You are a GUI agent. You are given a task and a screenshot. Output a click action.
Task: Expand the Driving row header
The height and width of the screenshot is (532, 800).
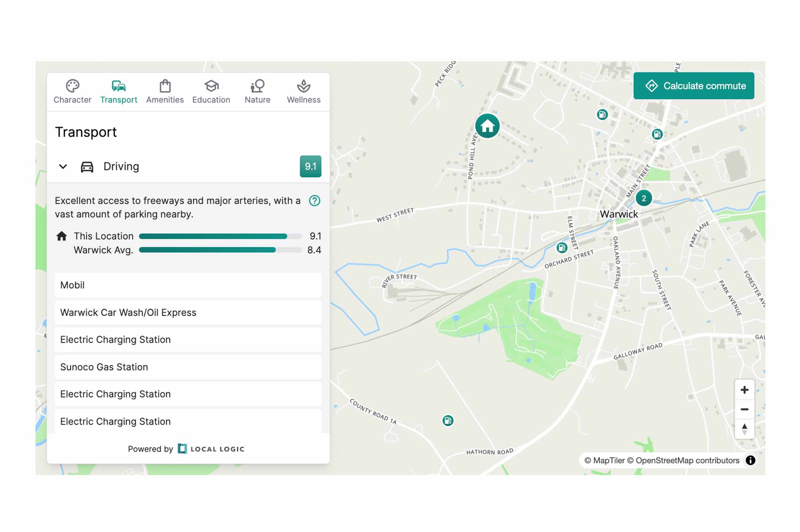[121, 166]
